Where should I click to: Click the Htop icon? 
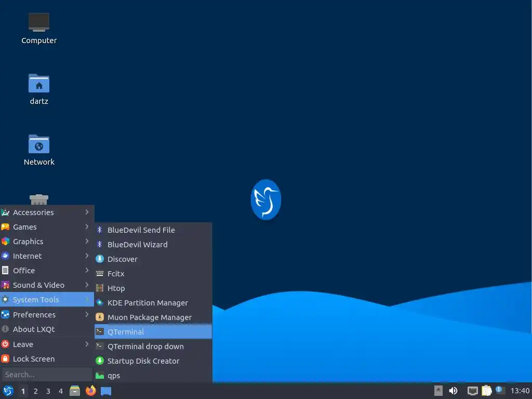(99, 288)
